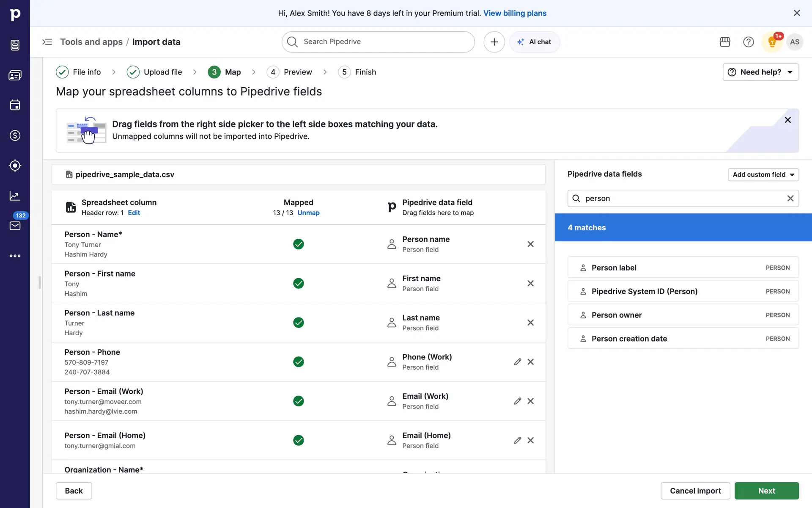Open Insights chart icon in sidebar

click(15, 196)
